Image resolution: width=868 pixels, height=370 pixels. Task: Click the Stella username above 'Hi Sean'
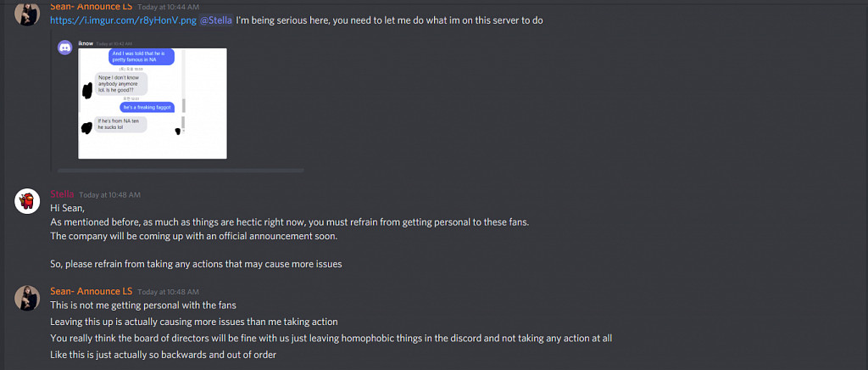(62, 194)
